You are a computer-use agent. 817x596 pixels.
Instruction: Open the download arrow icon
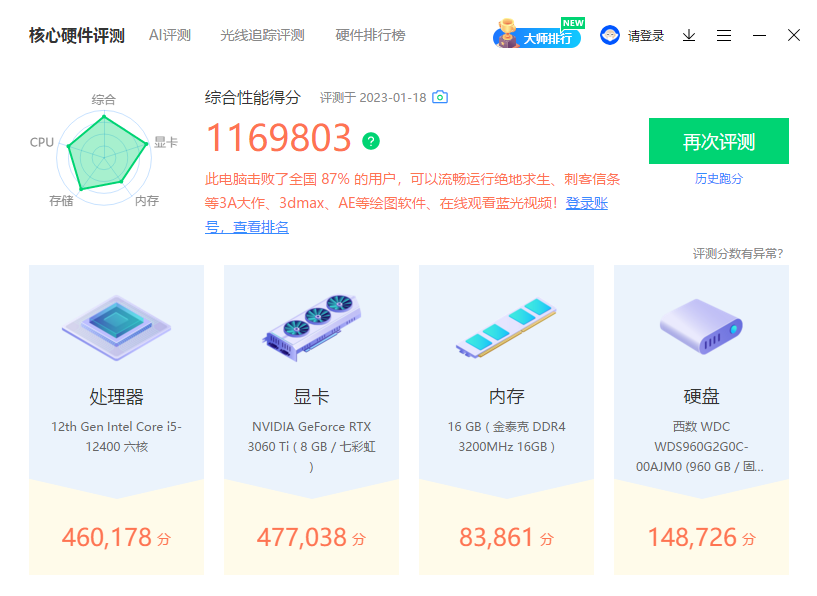click(689, 35)
